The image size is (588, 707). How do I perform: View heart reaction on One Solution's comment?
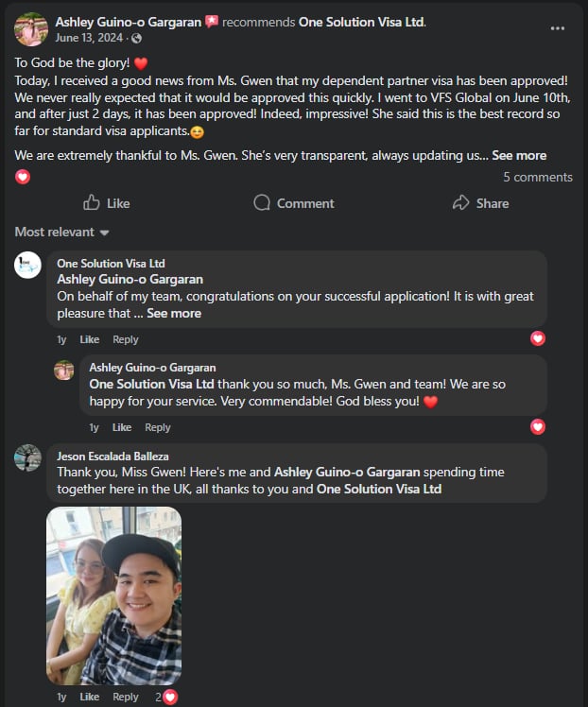click(x=538, y=338)
